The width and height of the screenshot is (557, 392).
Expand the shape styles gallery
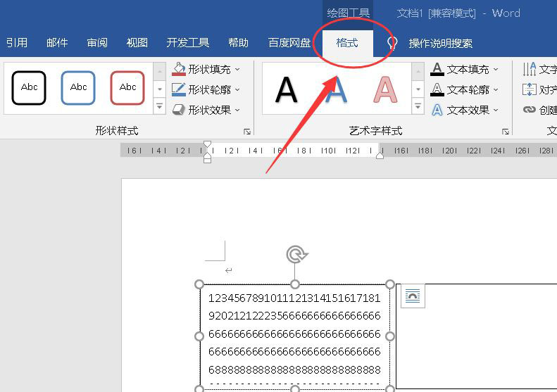160,106
